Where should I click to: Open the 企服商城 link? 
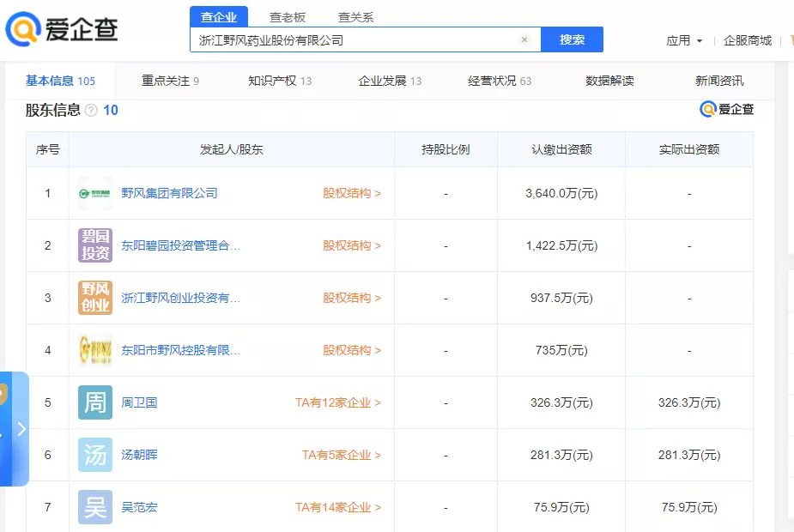click(747, 40)
